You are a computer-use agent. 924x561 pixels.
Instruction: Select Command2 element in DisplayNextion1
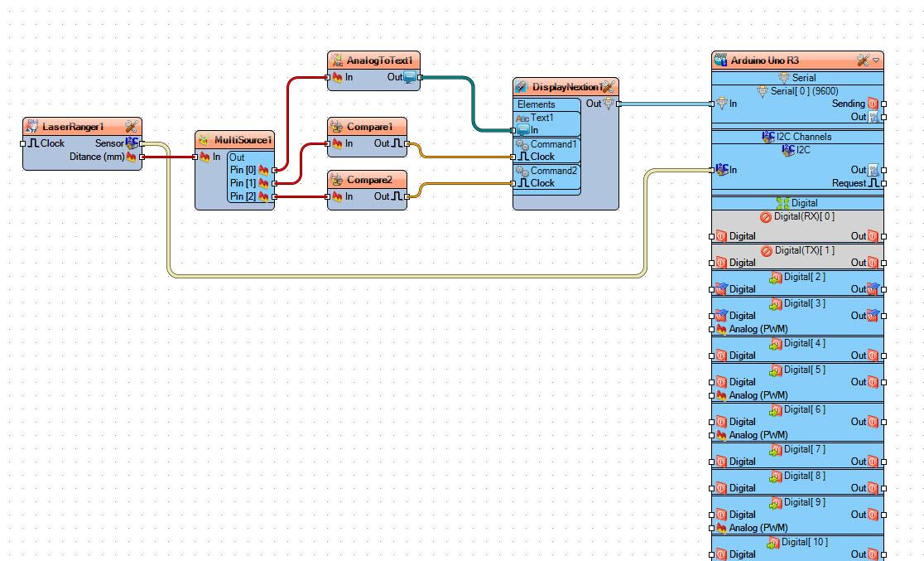(553, 171)
